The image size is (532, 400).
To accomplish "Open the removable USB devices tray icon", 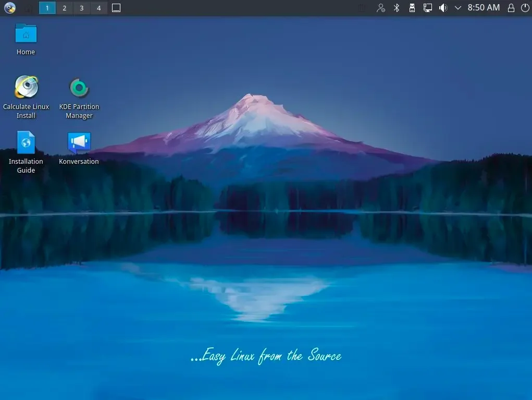I will coord(412,8).
